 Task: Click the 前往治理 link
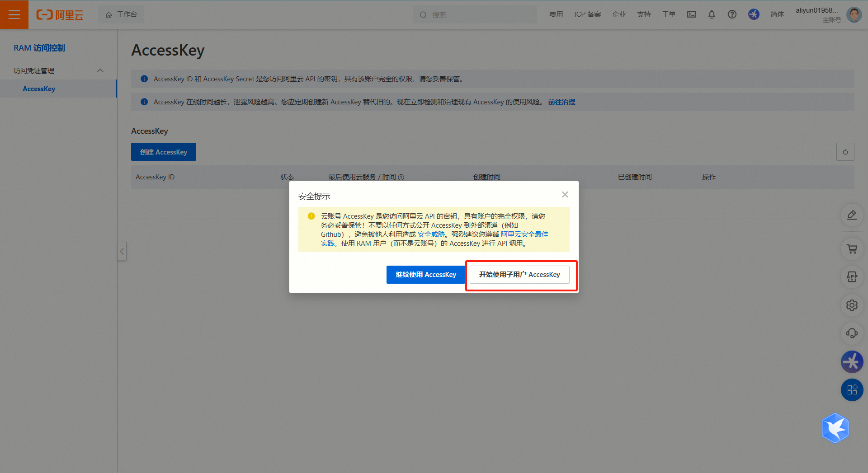click(561, 102)
